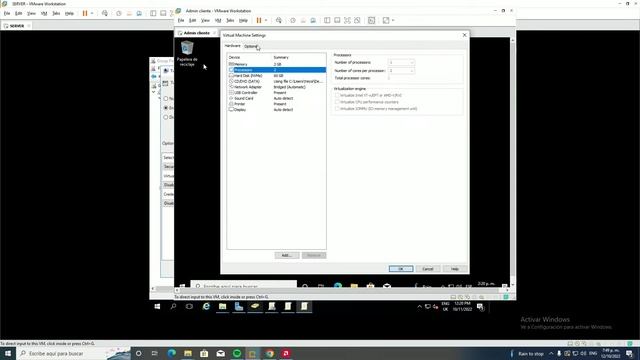The width and height of the screenshot is (640, 360).
Task: Click manage snapshots icon in Admin cliente toolbar
Action: tap(313, 20)
